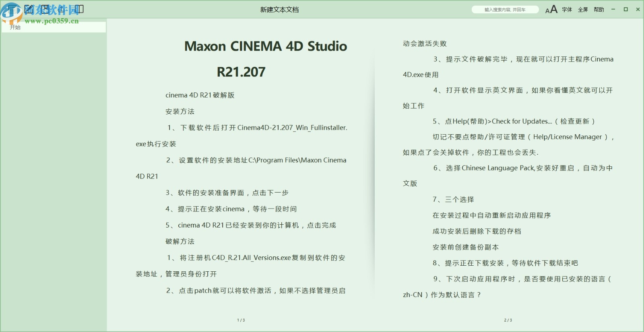Click the 新建文本文档 document title

(x=279, y=10)
